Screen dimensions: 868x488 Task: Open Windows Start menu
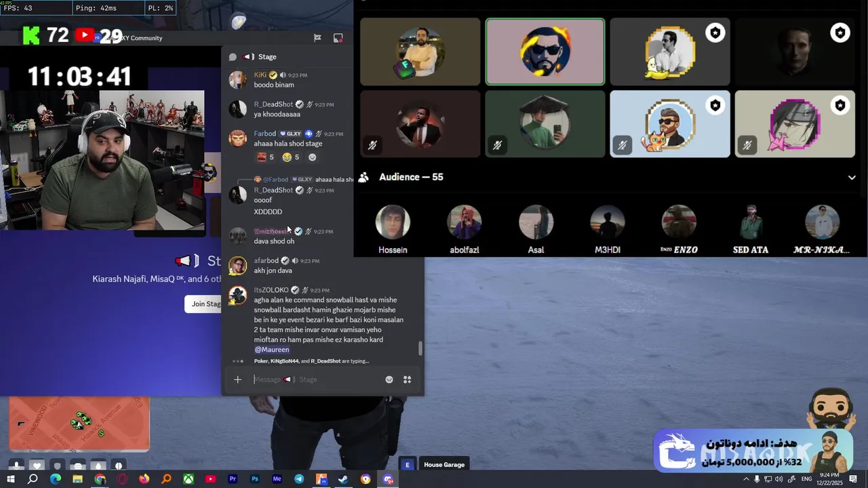pos(11,479)
